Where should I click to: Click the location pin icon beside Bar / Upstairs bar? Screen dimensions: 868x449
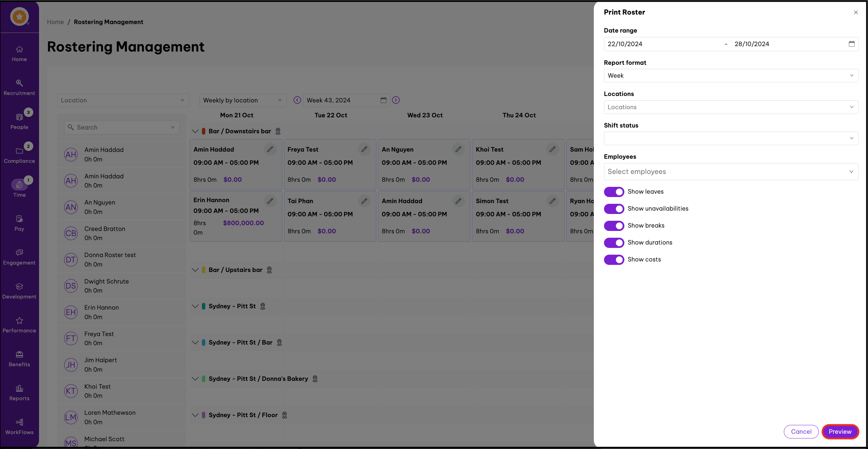[269, 270]
